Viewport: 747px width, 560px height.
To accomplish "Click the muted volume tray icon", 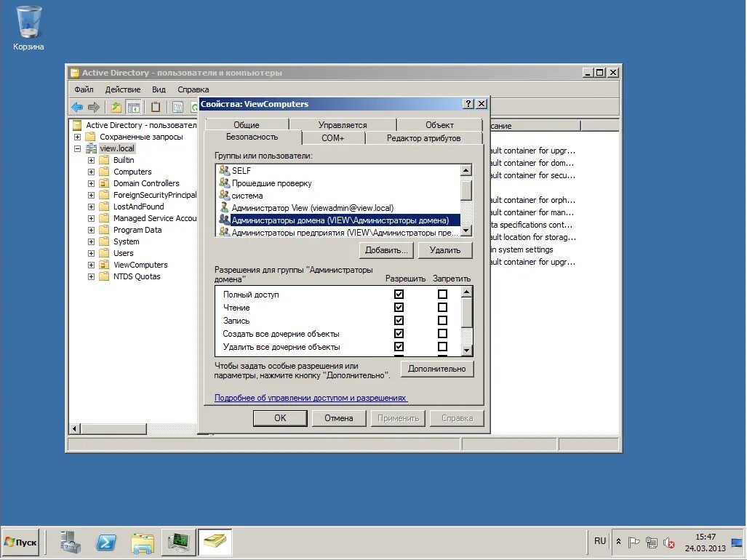I will tap(669, 542).
